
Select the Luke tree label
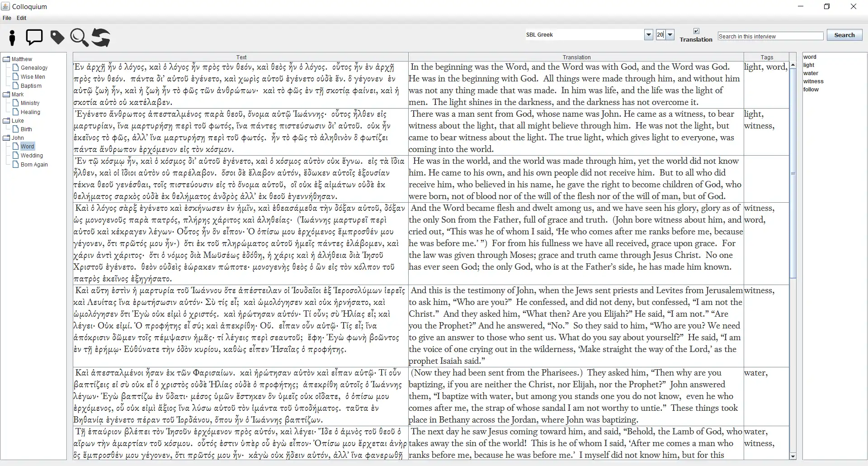coord(18,121)
